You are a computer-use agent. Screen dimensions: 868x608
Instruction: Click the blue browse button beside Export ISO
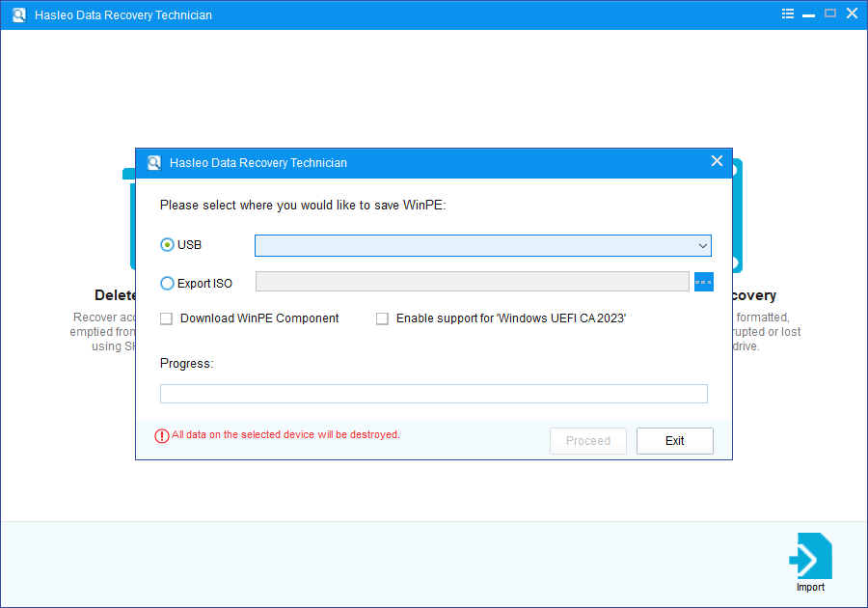point(703,282)
